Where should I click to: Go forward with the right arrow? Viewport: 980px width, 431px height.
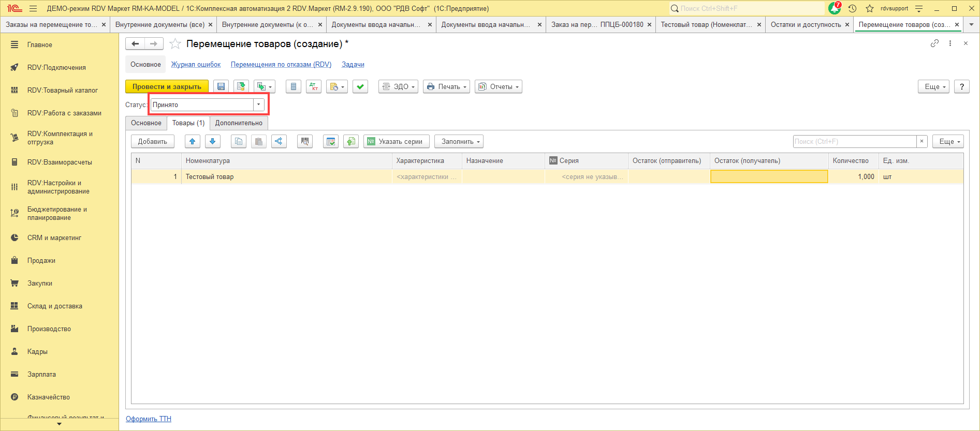tap(154, 44)
